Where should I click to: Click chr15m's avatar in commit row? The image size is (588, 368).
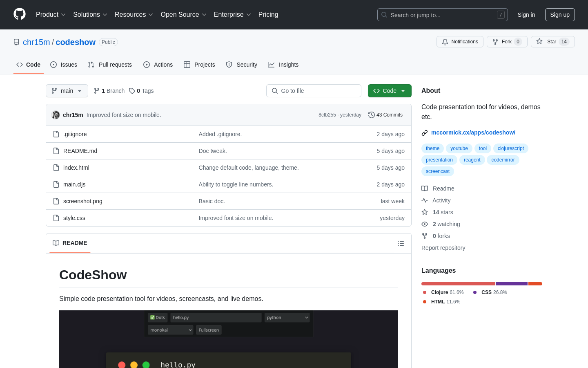click(x=56, y=115)
